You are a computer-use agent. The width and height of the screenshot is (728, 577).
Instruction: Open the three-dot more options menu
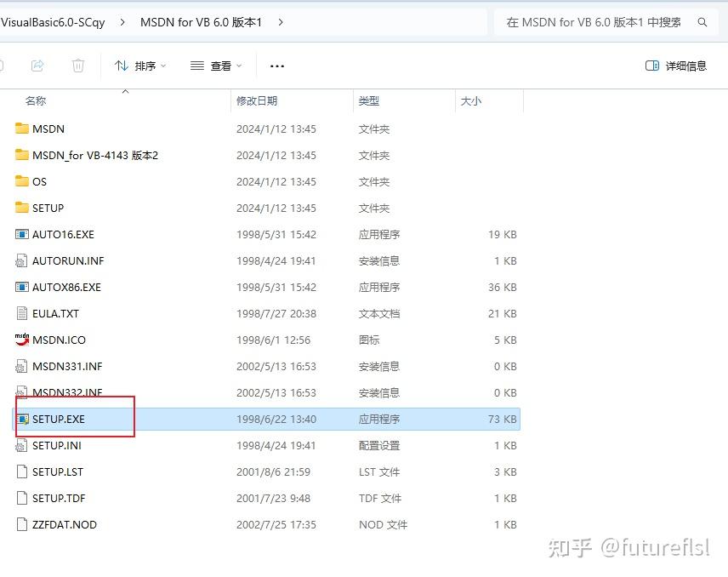point(277,66)
